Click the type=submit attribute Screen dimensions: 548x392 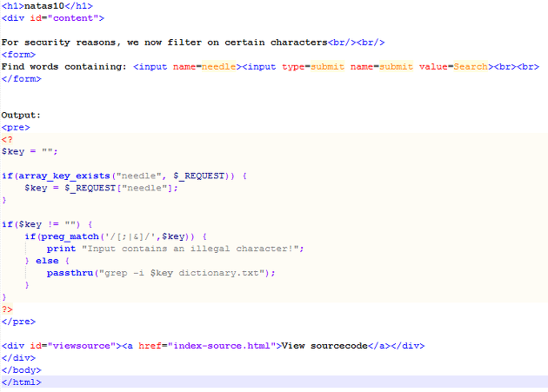click(313, 66)
